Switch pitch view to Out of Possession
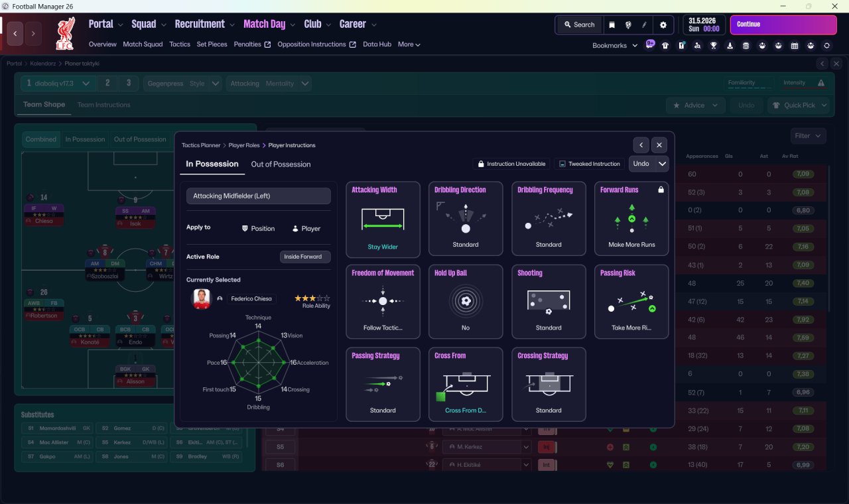Screen dimensions: 849x504 (x=140, y=139)
